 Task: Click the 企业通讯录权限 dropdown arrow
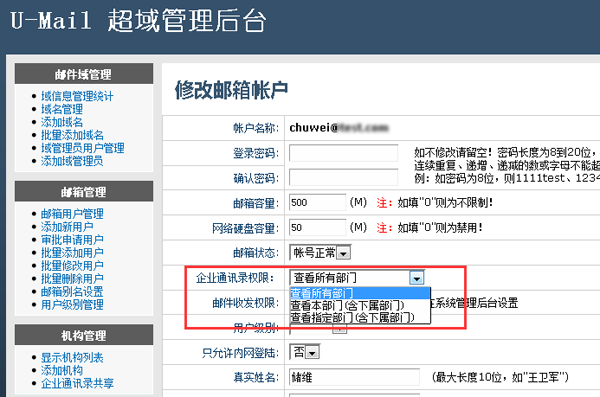pos(416,278)
